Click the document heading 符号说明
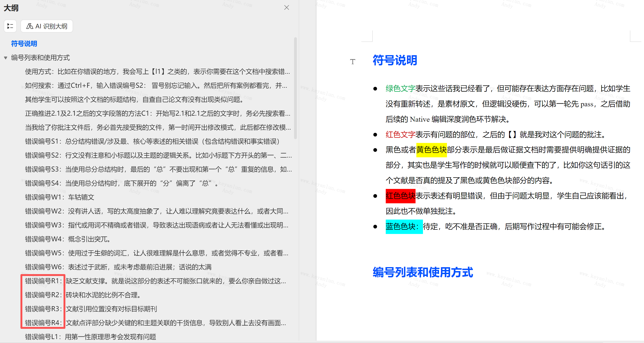The width and height of the screenshot is (644, 343). pos(395,61)
